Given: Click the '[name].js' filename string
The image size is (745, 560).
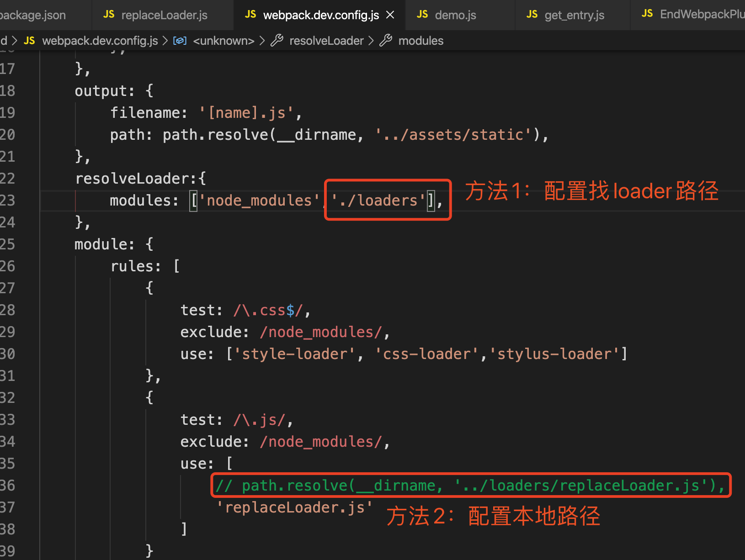Looking at the screenshot, I should [246, 113].
